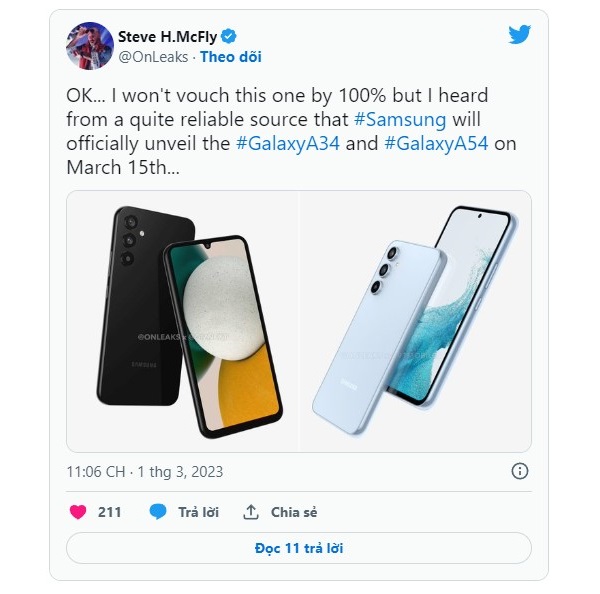Viewport: 600px width, 594px height.
Task: Open the @OnLeaks handle
Action: pyautogui.click(x=153, y=57)
